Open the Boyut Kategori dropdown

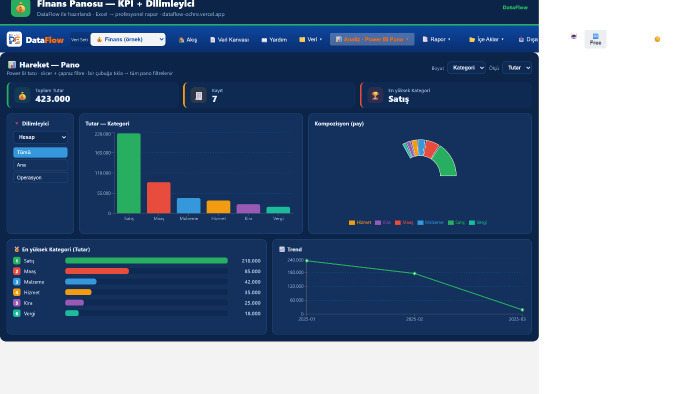[467, 68]
